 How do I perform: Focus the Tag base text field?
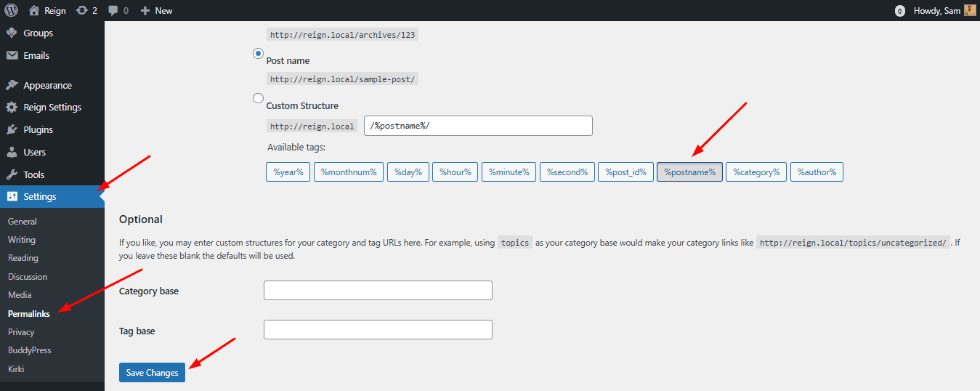pos(378,330)
